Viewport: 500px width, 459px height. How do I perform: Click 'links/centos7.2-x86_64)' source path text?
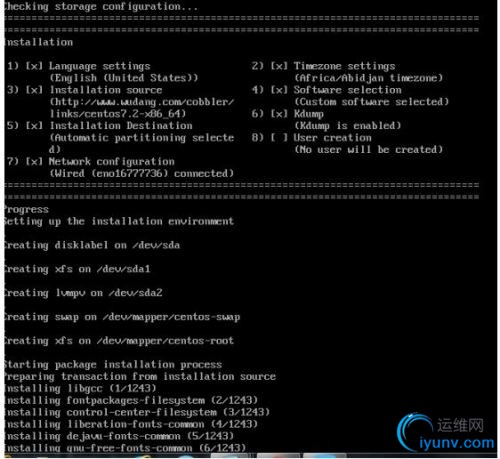[x=118, y=114]
